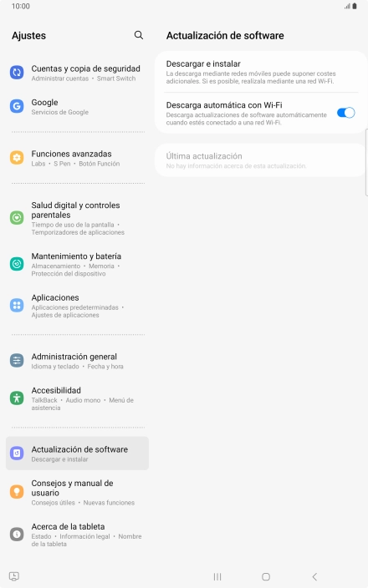
Task: Open the Accesibilidad person icon
Action: [x=17, y=398]
